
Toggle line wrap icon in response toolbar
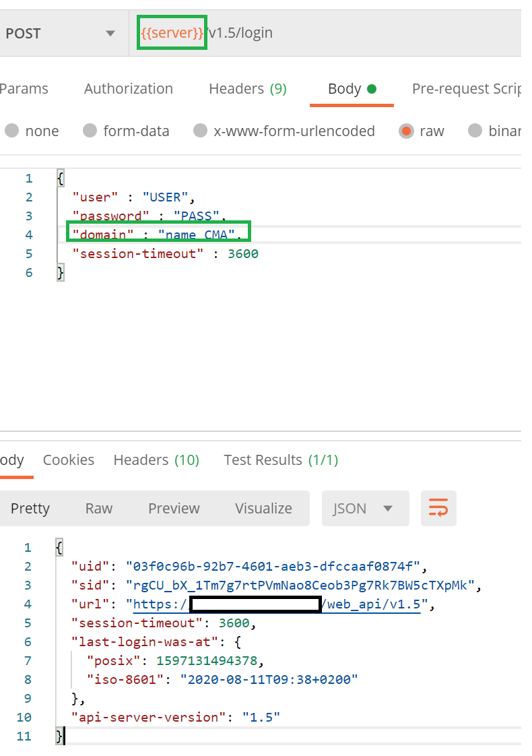click(x=438, y=508)
